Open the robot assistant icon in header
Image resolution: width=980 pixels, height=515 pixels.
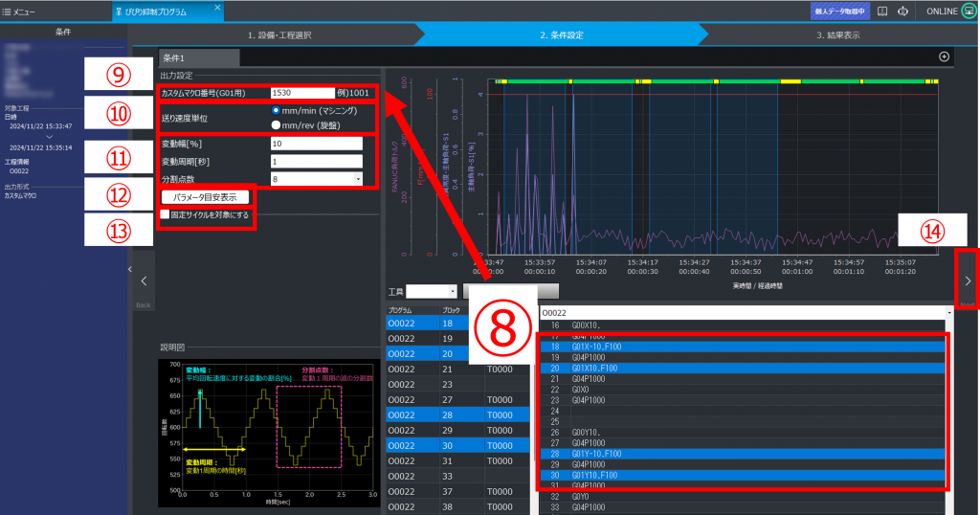click(x=903, y=11)
